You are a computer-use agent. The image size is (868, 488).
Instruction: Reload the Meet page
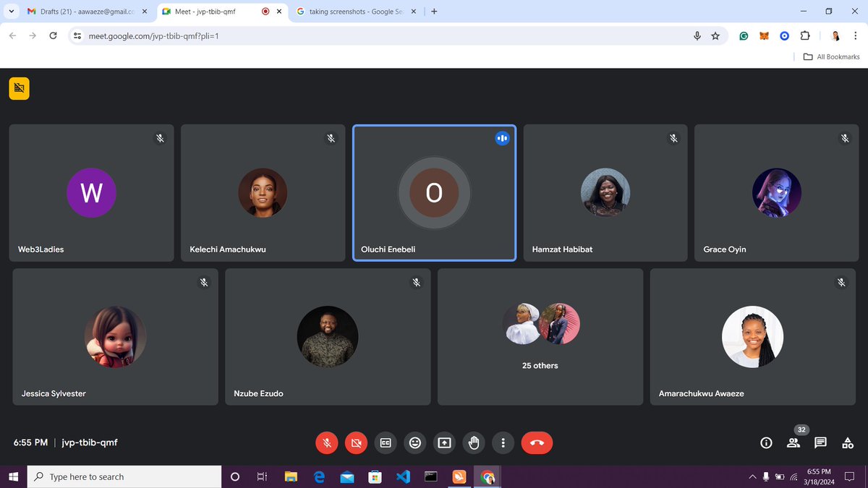coord(53,35)
